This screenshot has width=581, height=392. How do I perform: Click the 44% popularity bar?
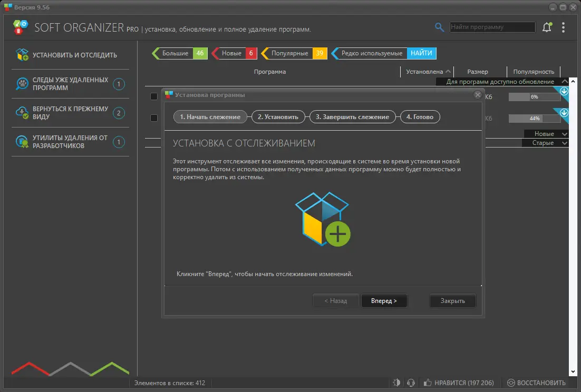tap(534, 119)
